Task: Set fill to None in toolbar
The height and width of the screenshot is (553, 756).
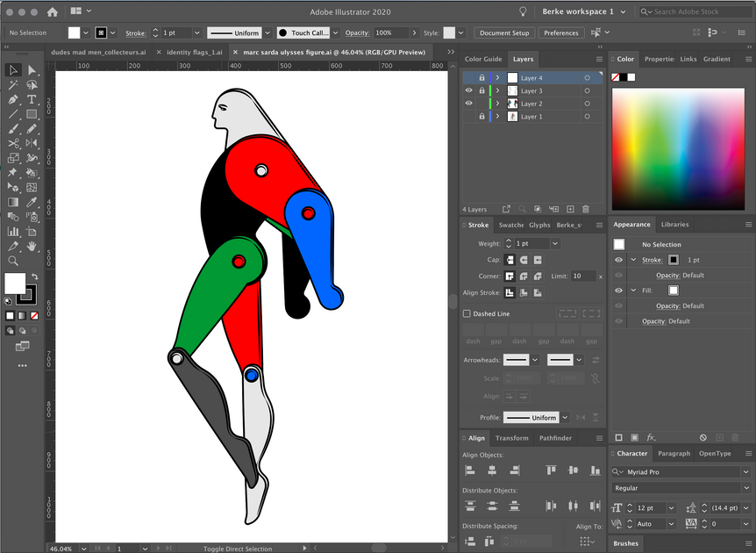Action: click(x=34, y=316)
